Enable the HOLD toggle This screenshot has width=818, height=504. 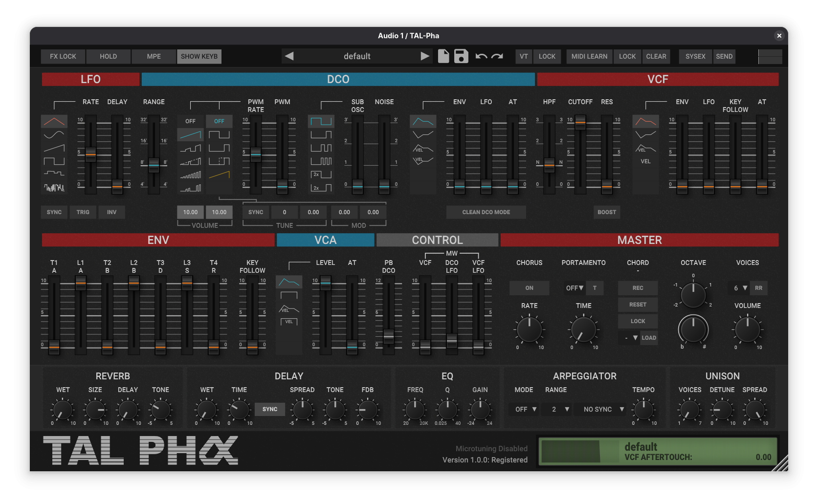click(108, 56)
